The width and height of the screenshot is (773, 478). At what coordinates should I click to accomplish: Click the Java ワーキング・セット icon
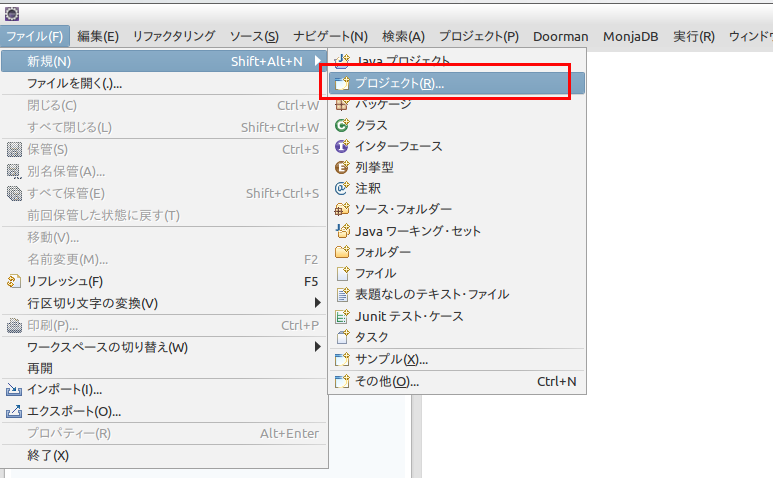[x=342, y=231]
